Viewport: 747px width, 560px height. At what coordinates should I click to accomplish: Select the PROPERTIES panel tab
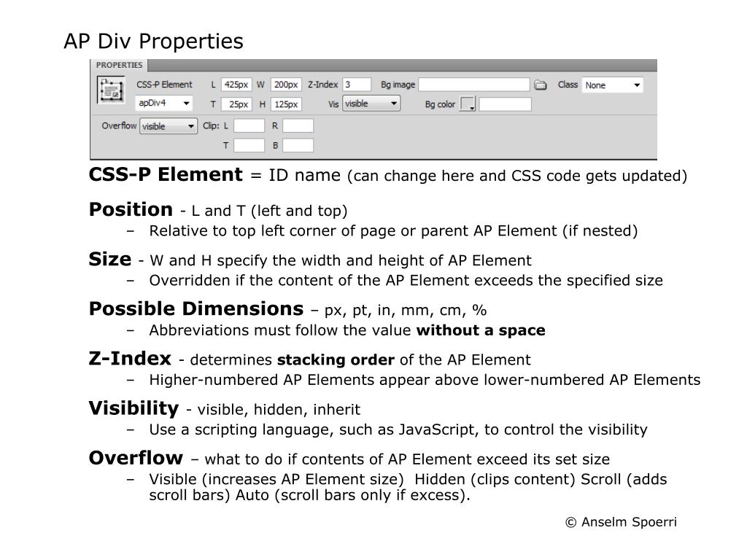click(x=119, y=65)
